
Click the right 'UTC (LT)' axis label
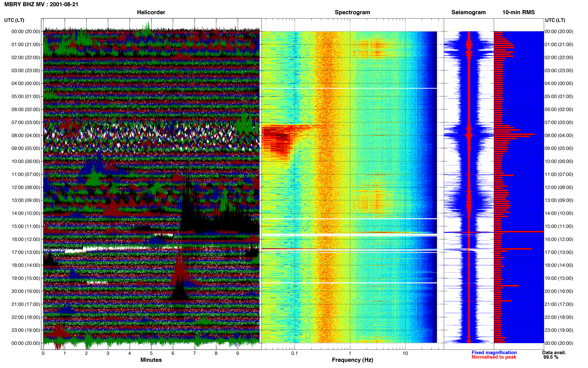point(555,20)
